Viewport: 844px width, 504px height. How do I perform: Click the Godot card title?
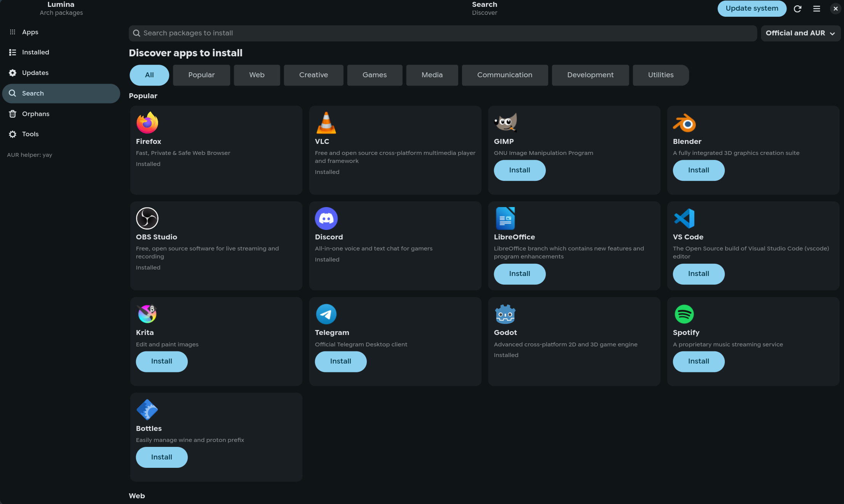click(505, 332)
